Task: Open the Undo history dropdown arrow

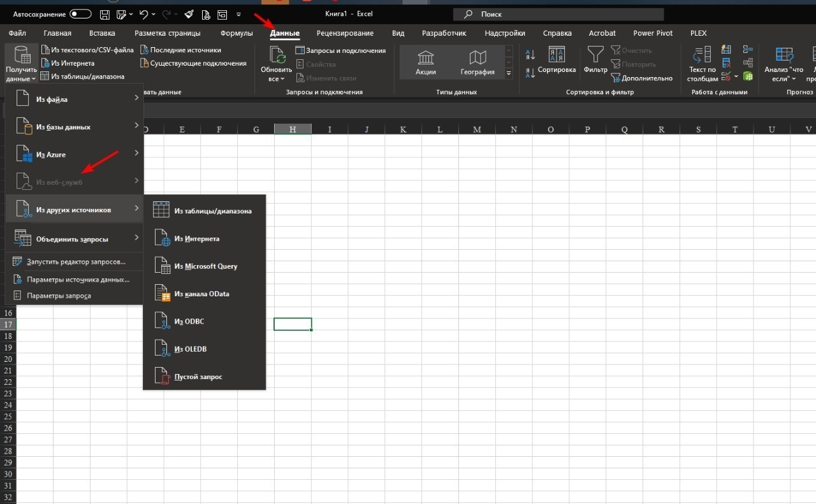Action: click(154, 14)
